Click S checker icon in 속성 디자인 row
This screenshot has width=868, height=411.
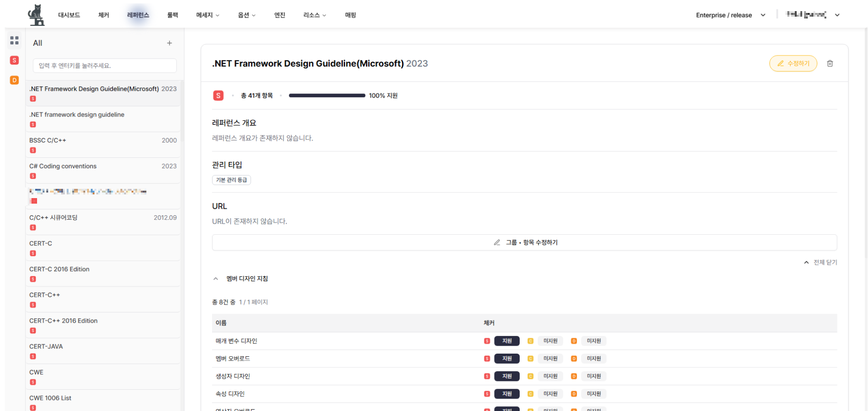point(487,394)
